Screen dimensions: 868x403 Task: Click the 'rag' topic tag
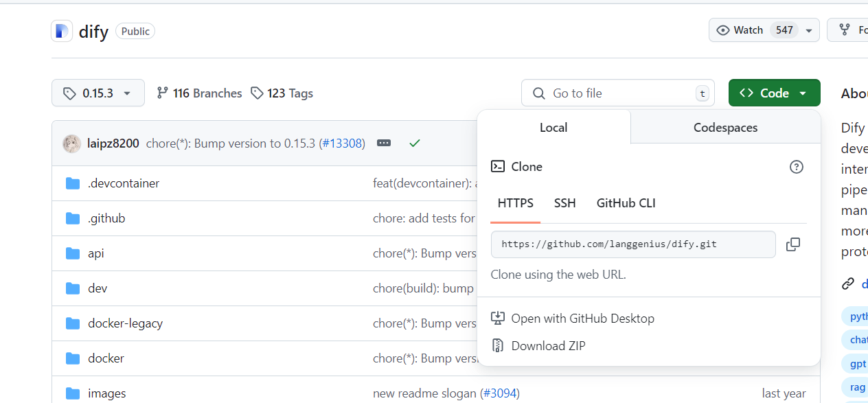(856, 387)
